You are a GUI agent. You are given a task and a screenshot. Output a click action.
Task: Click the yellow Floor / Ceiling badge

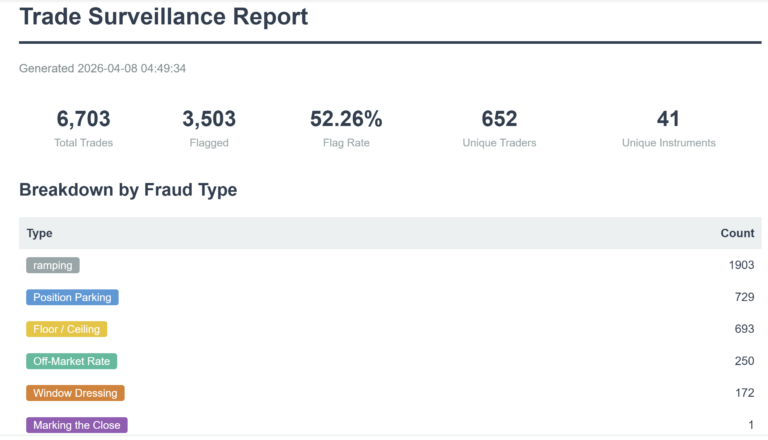(67, 329)
